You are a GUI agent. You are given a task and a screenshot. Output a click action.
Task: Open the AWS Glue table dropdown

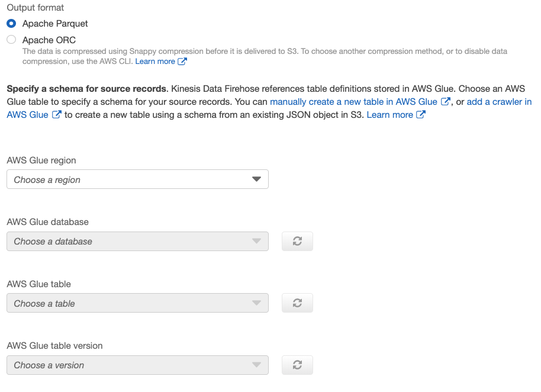[x=137, y=303]
